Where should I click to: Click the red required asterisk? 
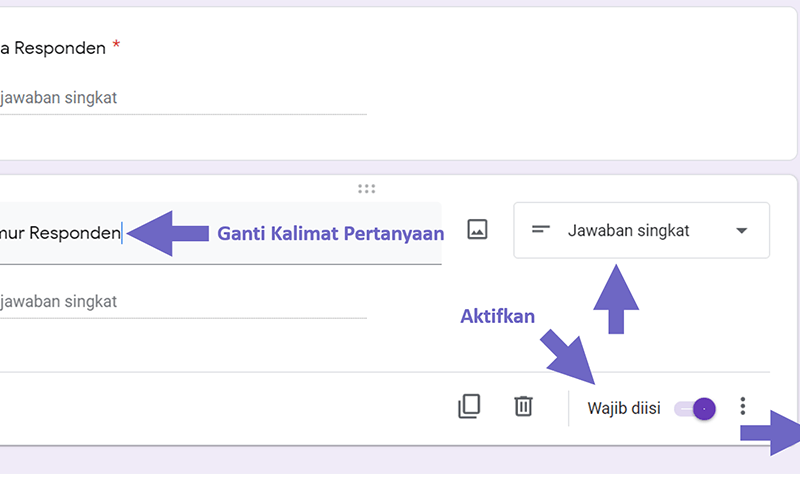[x=116, y=45]
